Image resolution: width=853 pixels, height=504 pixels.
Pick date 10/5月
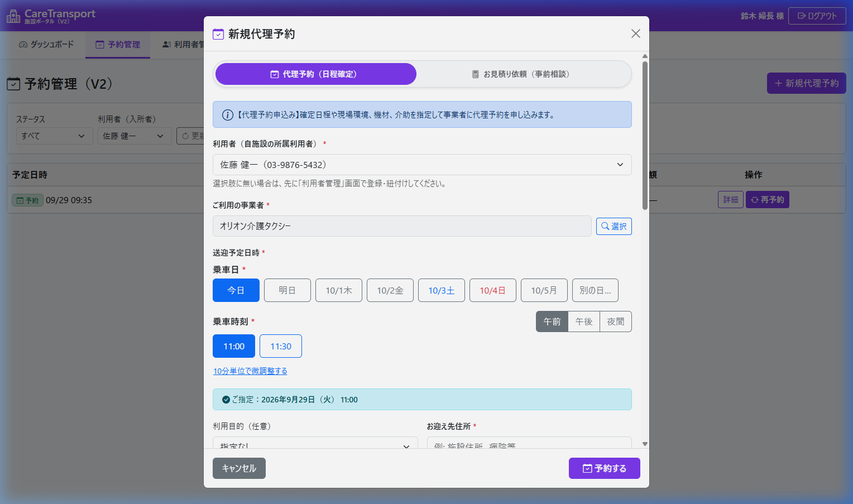click(544, 290)
